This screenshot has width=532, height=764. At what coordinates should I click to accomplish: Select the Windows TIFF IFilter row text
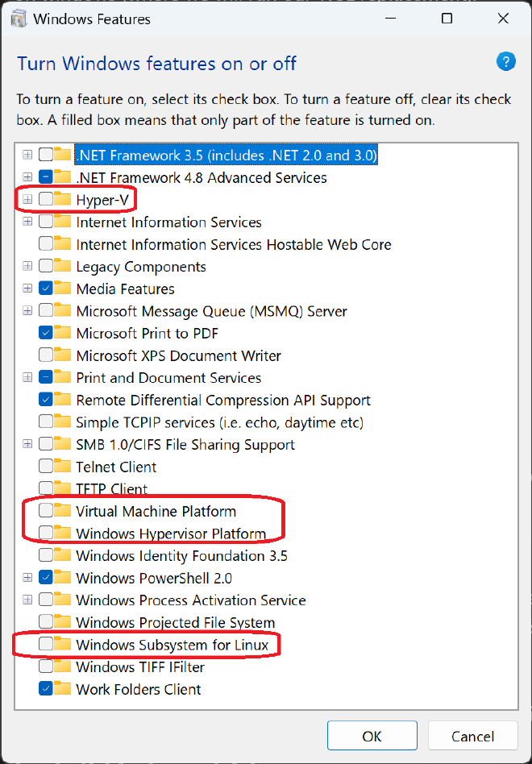[x=140, y=666]
